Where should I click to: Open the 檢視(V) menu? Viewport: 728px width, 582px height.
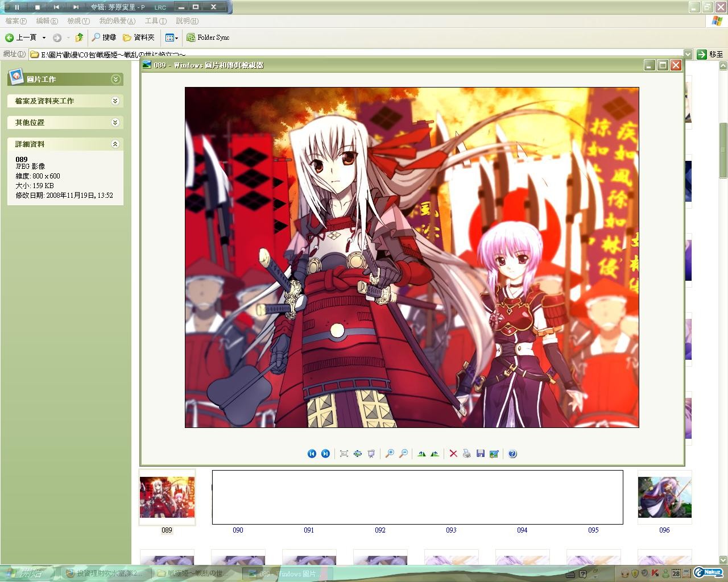[x=78, y=21]
